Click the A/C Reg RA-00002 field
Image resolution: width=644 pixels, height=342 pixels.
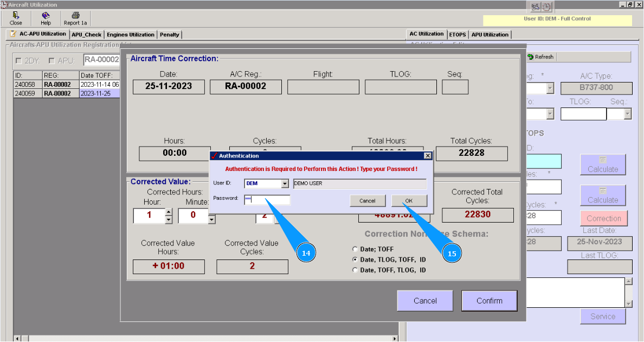pos(246,86)
